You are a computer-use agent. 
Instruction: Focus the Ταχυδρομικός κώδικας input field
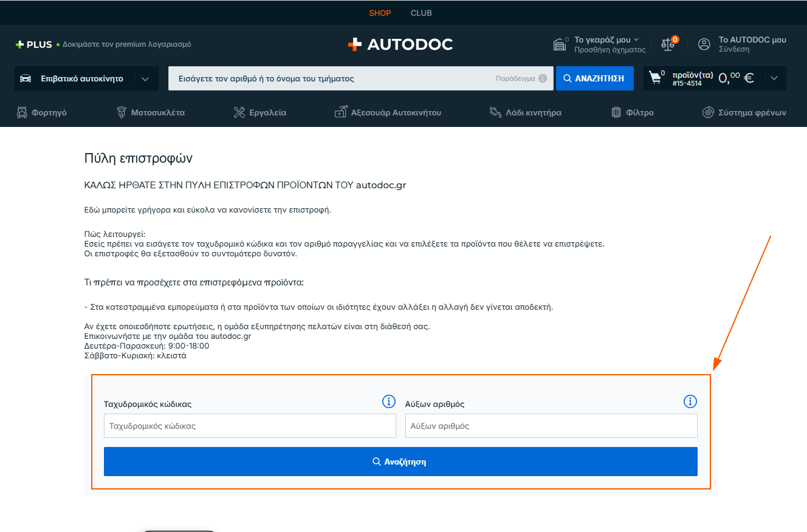[x=250, y=426]
